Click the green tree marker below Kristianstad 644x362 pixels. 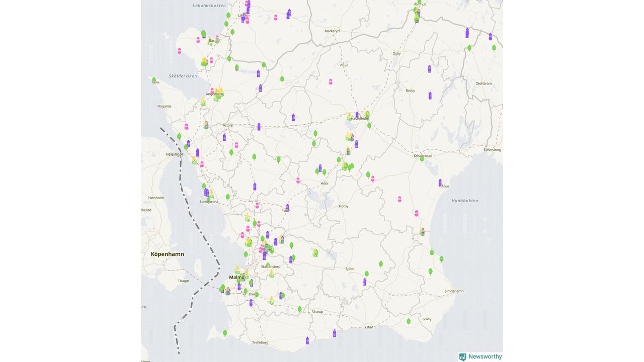[422, 159]
